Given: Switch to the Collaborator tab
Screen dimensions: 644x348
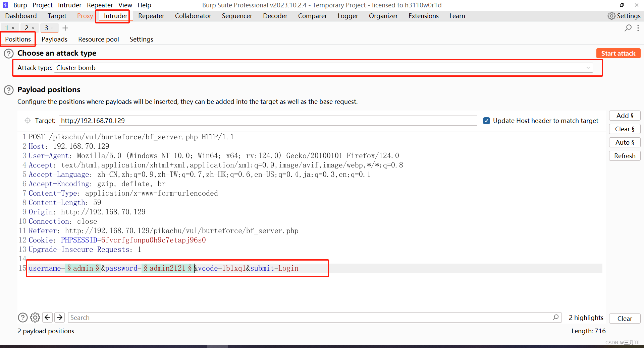Looking at the screenshot, I should point(193,16).
